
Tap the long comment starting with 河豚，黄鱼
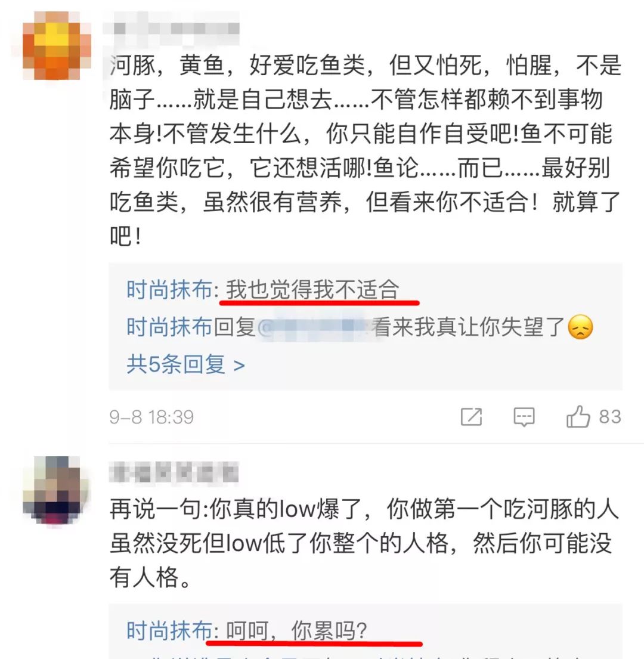point(365,150)
